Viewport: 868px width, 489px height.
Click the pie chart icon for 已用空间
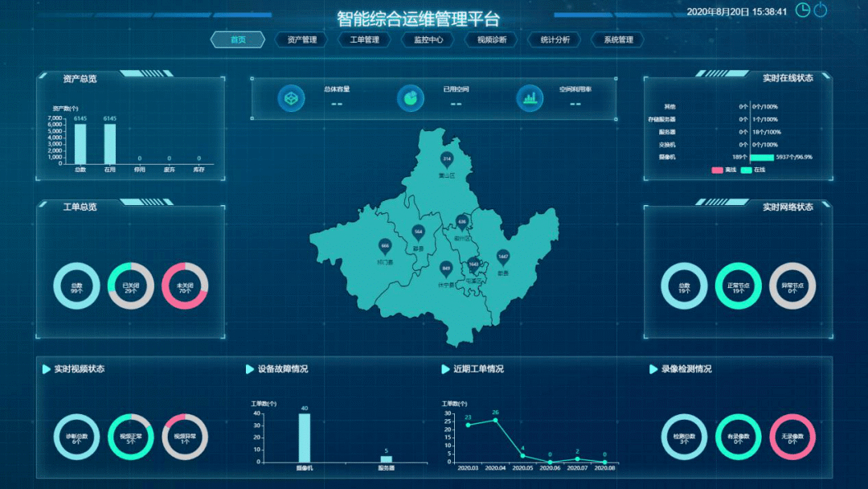point(410,98)
